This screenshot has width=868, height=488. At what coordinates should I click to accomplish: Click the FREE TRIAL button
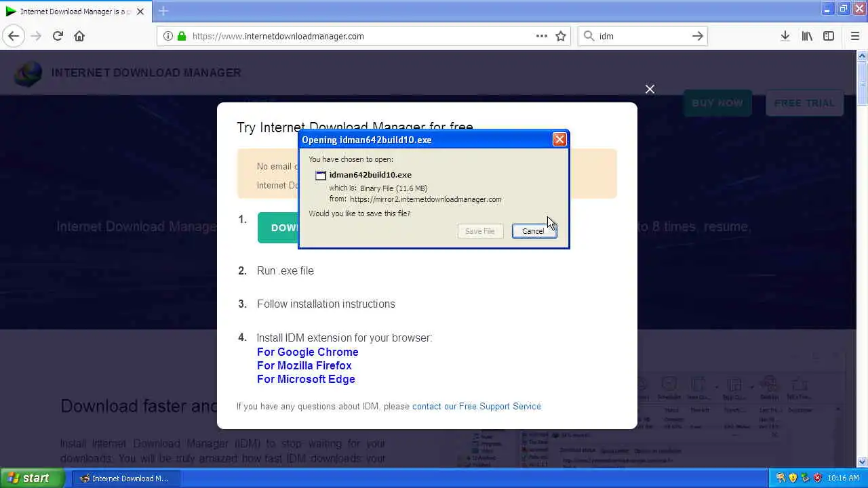click(x=804, y=103)
